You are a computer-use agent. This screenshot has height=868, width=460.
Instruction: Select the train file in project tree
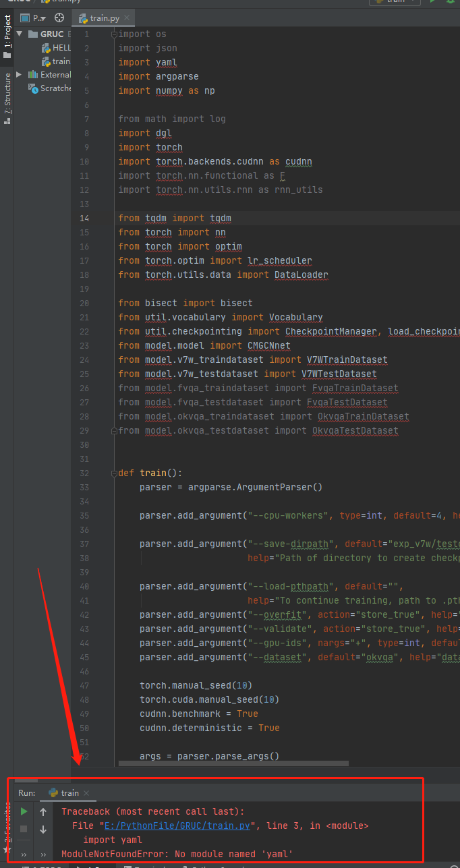click(x=56, y=61)
